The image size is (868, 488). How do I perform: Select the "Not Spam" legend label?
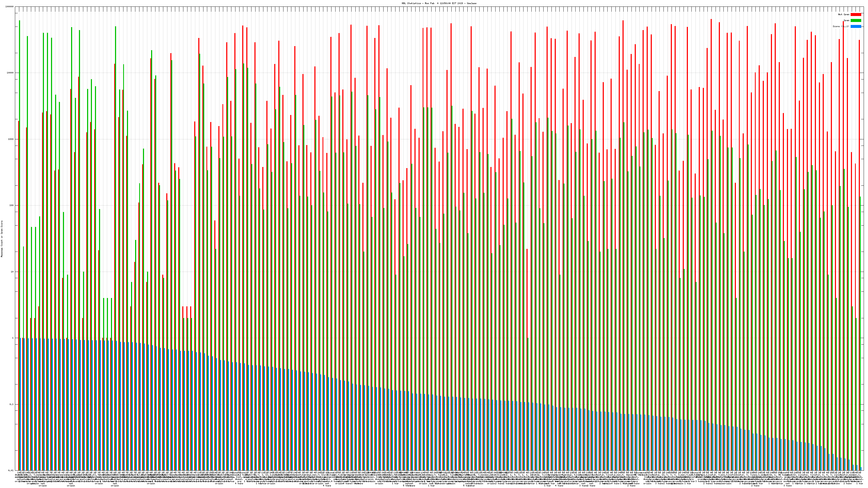[844, 14]
